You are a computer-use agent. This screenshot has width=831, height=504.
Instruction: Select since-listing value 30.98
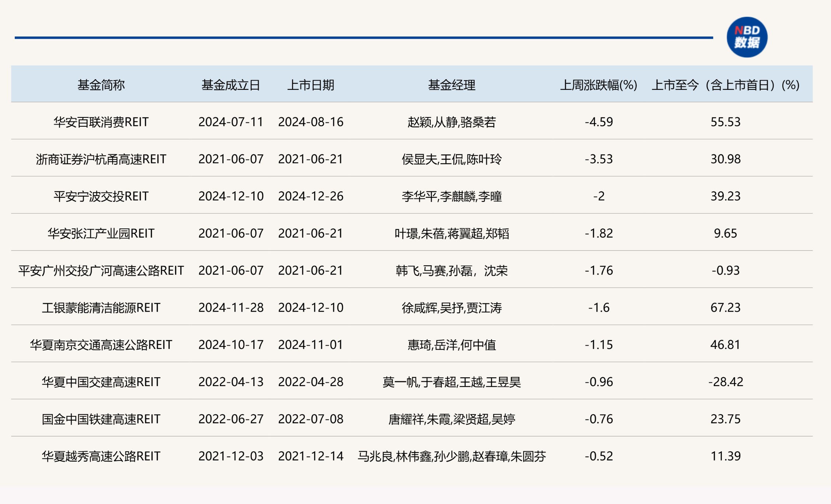726,159
